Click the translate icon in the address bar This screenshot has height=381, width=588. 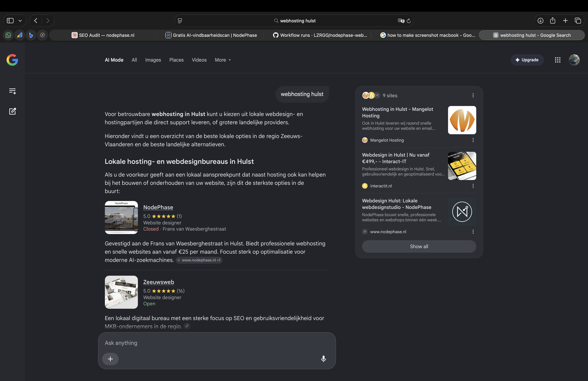click(x=401, y=21)
